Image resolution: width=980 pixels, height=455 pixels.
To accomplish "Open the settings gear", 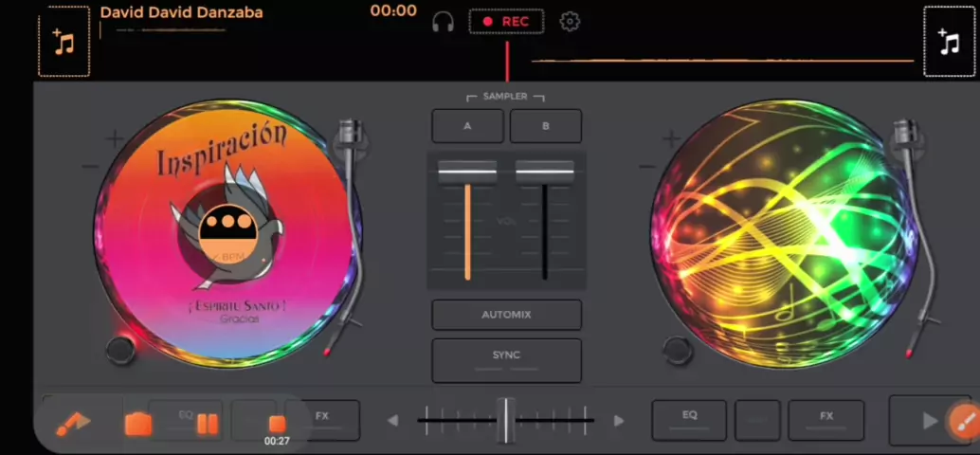I will click(x=570, y=22).
